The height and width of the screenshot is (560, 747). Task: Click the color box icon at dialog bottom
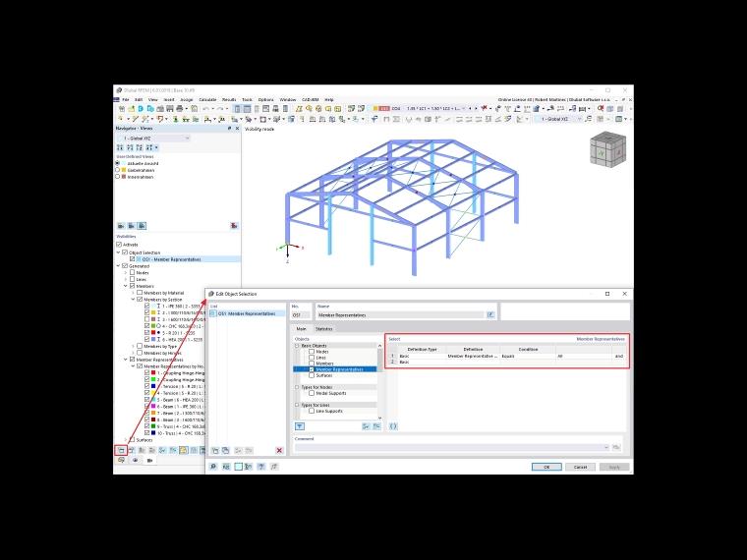point(238,467)
